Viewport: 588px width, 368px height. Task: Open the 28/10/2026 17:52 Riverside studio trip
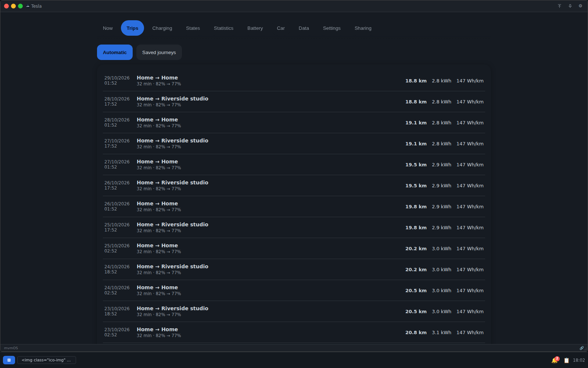(x=294, y=102)
